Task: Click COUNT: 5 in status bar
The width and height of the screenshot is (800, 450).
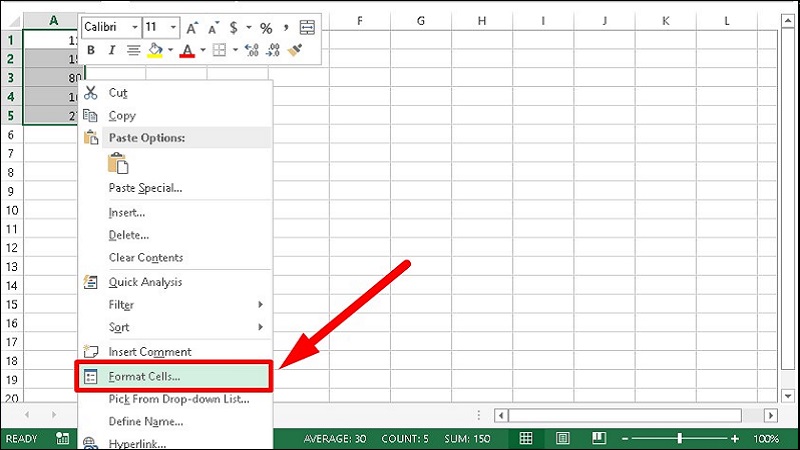Action: 405,439
